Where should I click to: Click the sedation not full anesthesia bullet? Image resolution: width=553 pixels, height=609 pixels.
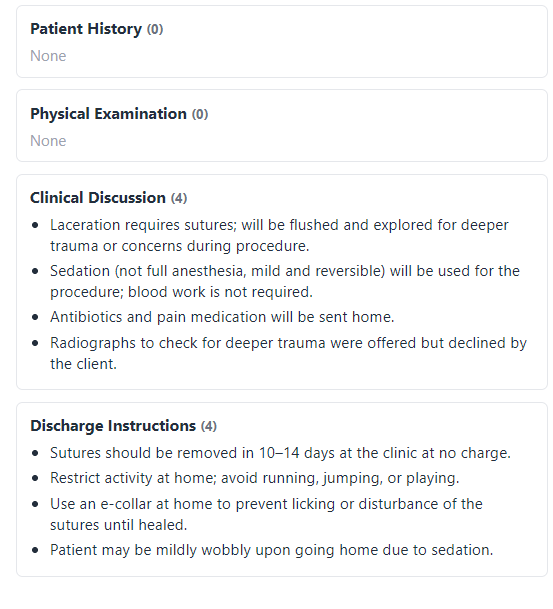(285, 281)
